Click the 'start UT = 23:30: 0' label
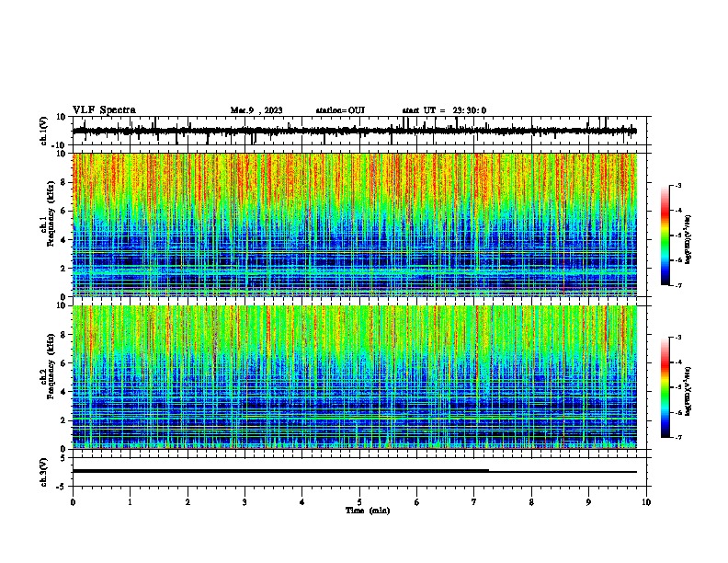The width and height of the screenshot is (728, 563). click(x=444, y=110)
